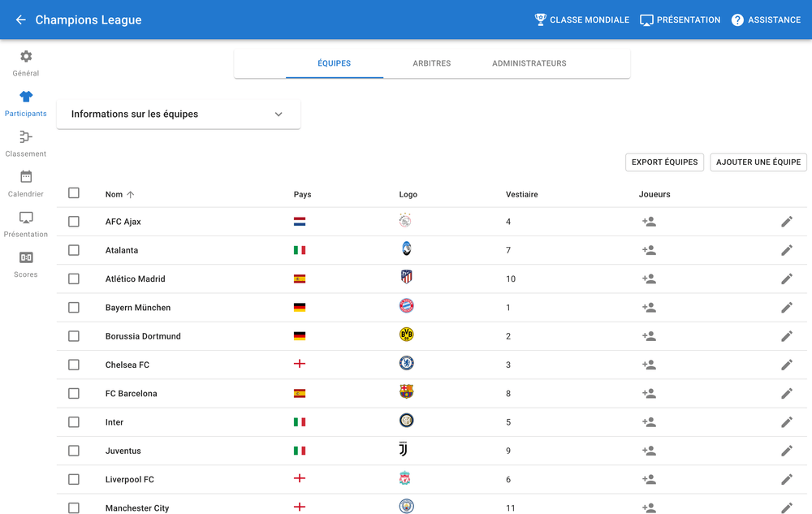The image size is (812, 514).
Task: Edit AFC Ajax with pencil icon
Action: (787, 222)
